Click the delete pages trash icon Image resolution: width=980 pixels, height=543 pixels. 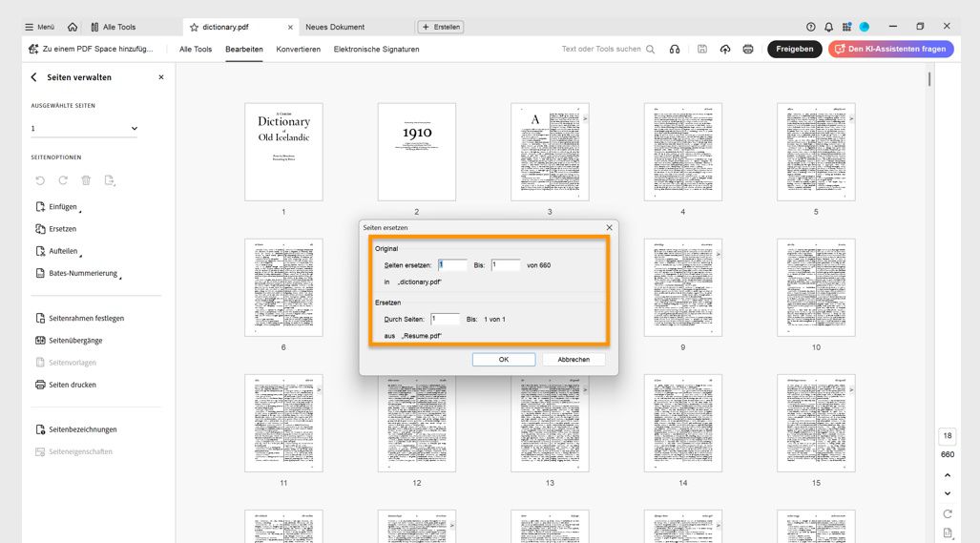[x=86, y=180]
